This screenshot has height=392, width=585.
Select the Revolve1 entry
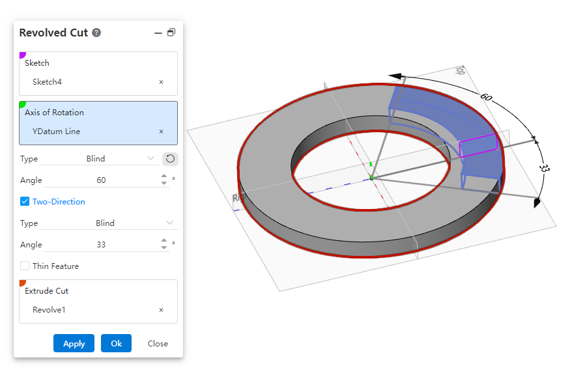click(49, 310)
